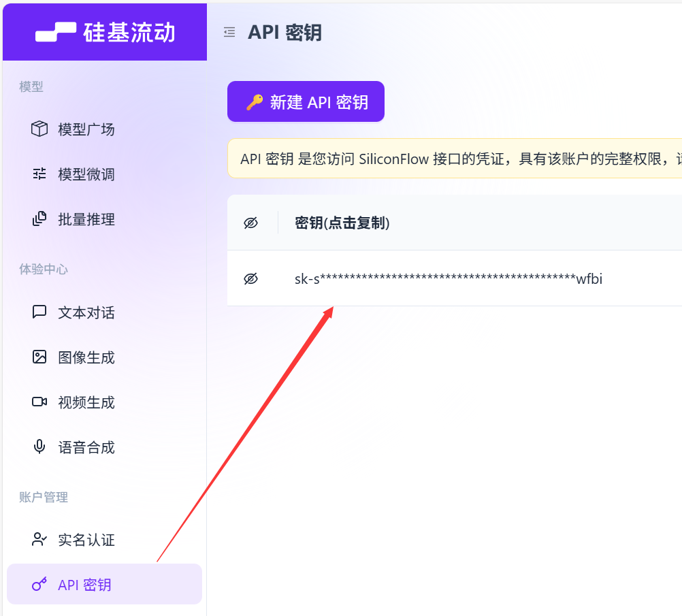Go to 模型微调 page
This screenshot has width=682, height=616.
[x=104, y=174]
